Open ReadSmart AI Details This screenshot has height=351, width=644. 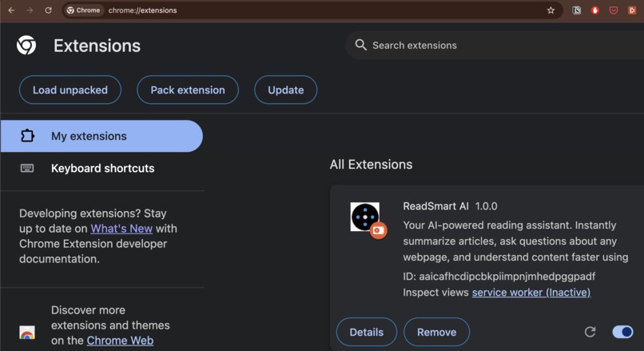(367, 332)
